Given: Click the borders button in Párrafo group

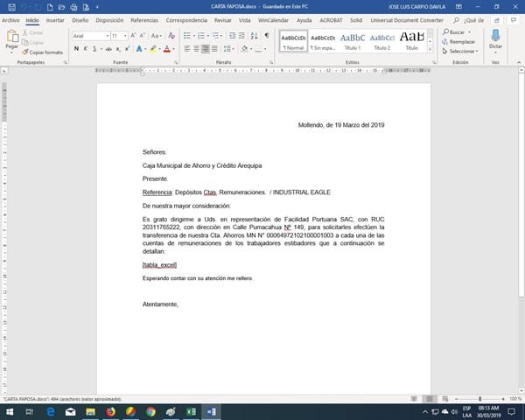Looking at the screenshot, I should pyautogui.click(x=258, y=49).
